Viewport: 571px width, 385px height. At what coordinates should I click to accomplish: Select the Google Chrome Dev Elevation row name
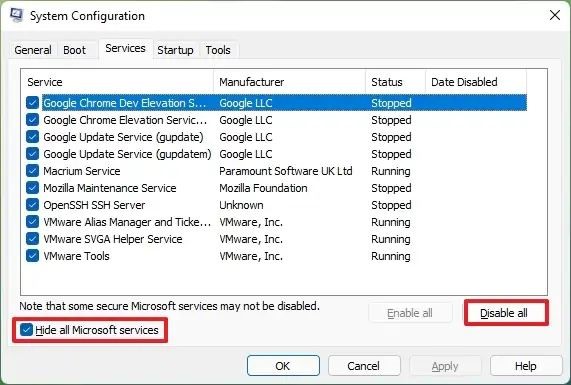pyautogui.click(x=125, y=103)
